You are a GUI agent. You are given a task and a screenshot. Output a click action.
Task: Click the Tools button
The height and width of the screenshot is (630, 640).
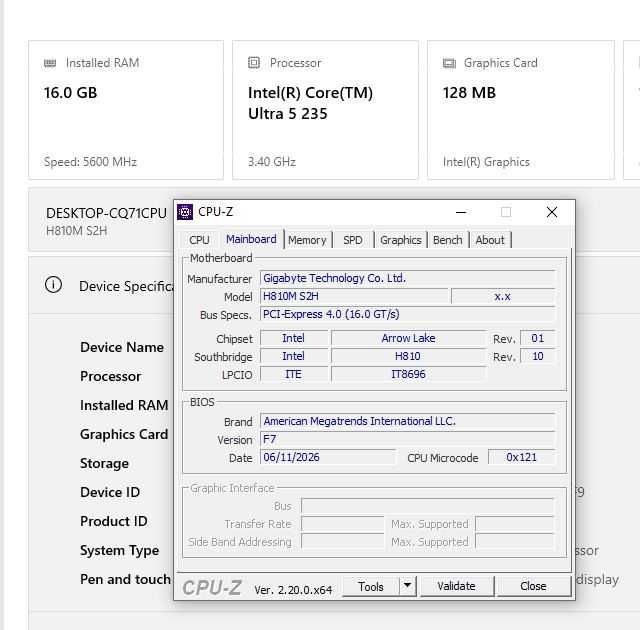tap(371, 586)
